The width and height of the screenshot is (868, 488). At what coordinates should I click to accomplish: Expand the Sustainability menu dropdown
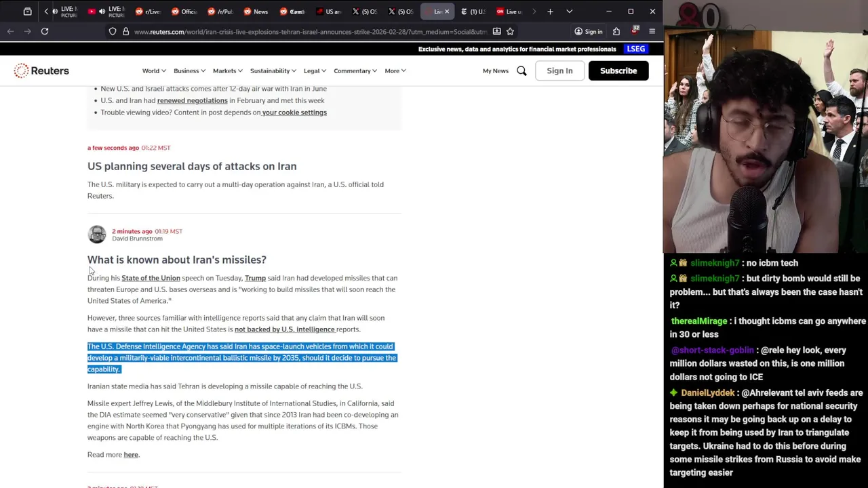tap(273, 70)
